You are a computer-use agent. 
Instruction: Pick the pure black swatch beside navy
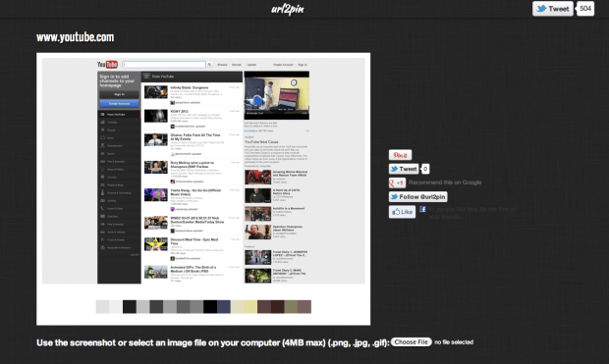(210, 306)
